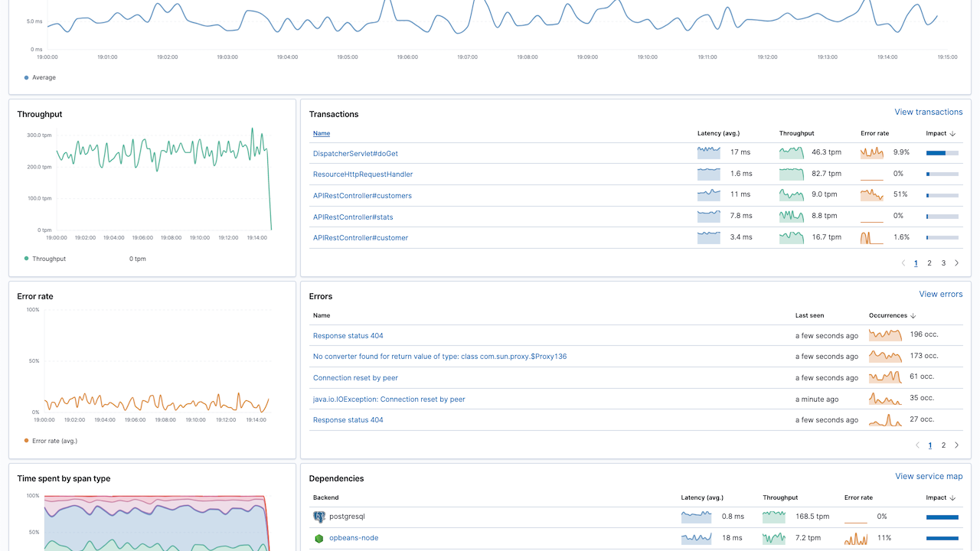The height and width of the screenshot is (551, 980).
Task: Click the 18 ms latency value
Action: (732, 538)
